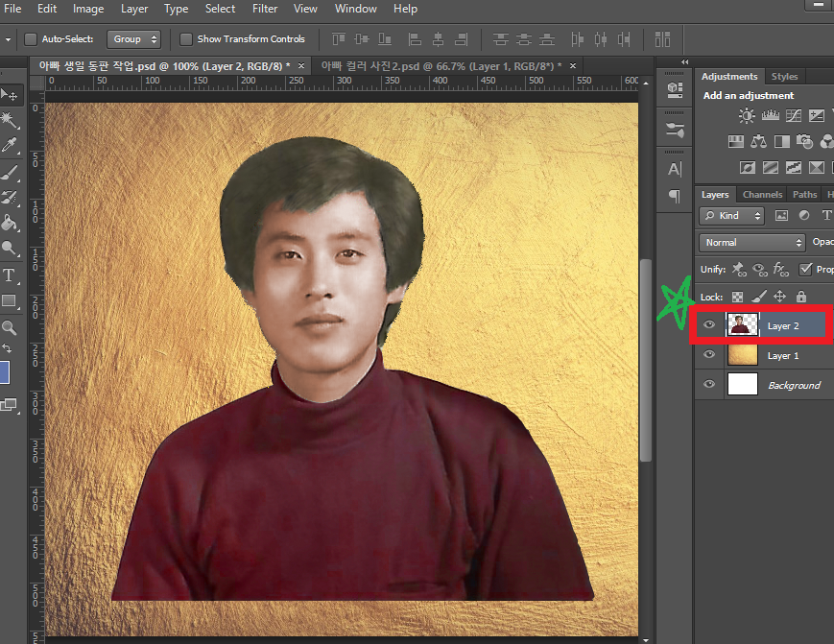Screen dimensions: 834x644
Task: Select the Rectangle shape tool
Action: 10,301
